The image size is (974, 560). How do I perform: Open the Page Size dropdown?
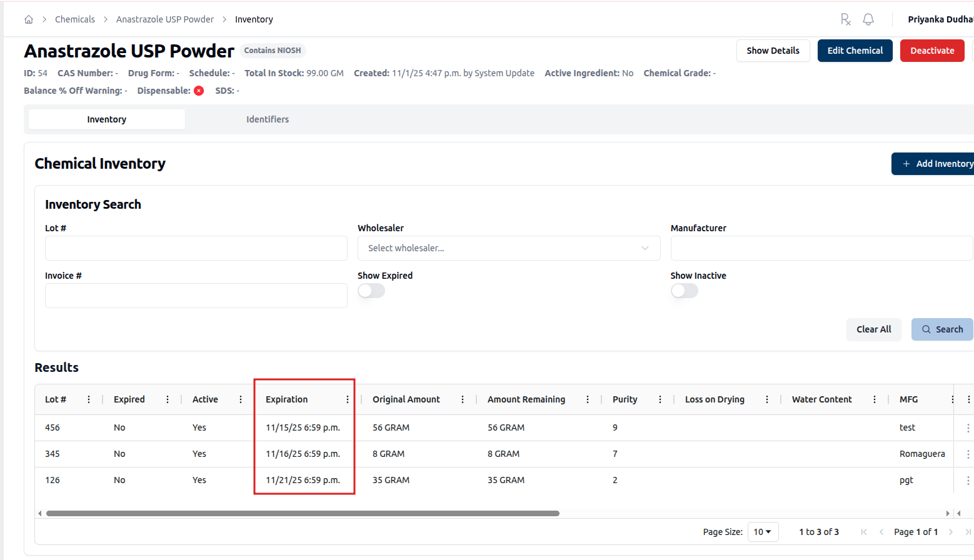coord(762,532)
